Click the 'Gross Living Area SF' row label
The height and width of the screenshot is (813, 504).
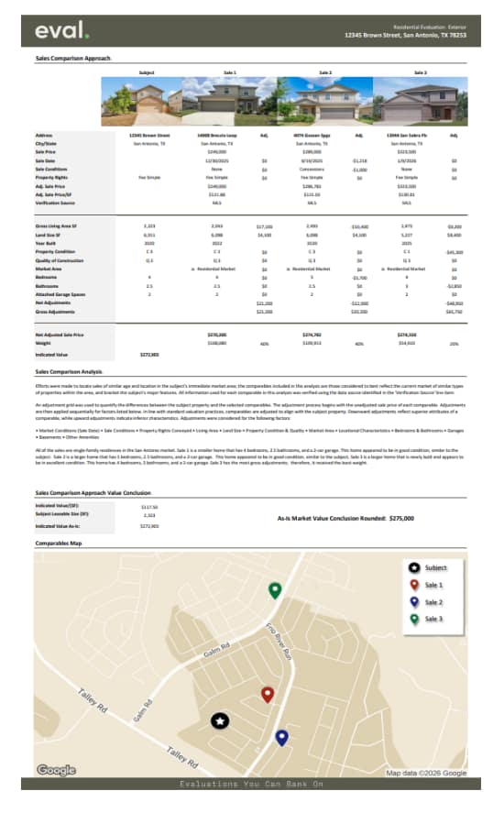pos(56,226)
